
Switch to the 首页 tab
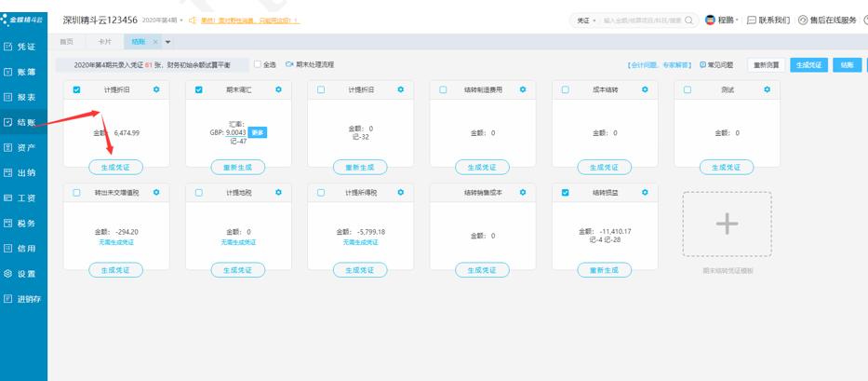click(x=66, y=42)
